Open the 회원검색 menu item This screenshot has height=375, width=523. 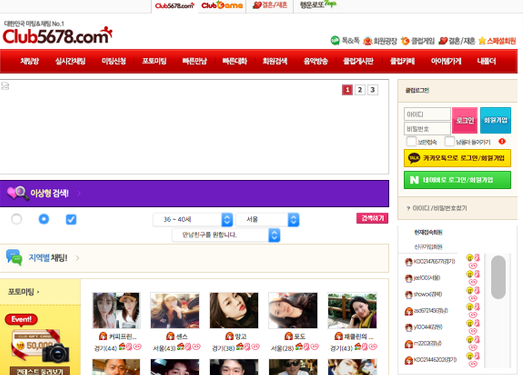(x=275, y=61)
